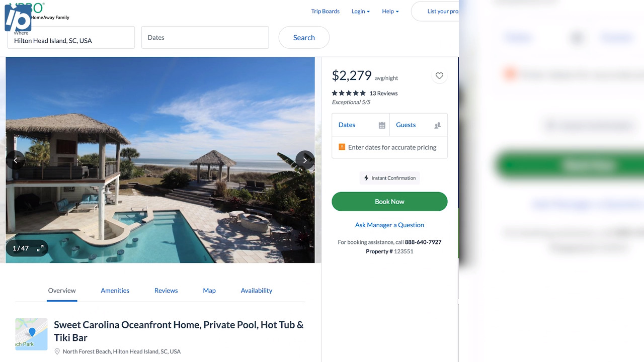The width and height of the screenshot is (644, 362).
Task: Click the location pin beside the address
Action: click(x=58, y=351)
